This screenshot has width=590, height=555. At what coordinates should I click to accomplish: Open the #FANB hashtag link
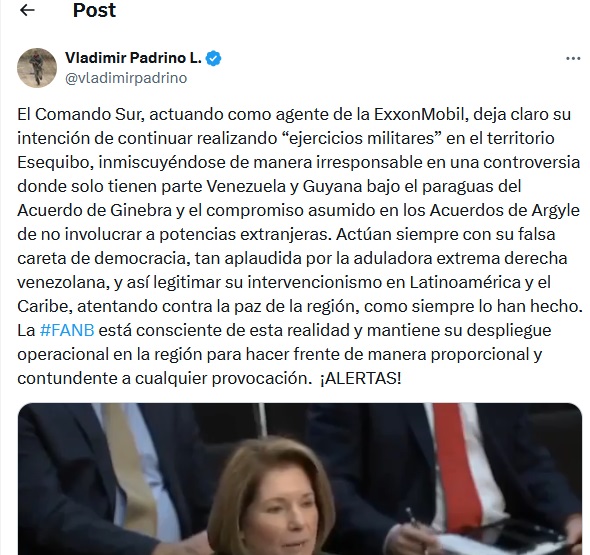[x=67, y=330]
